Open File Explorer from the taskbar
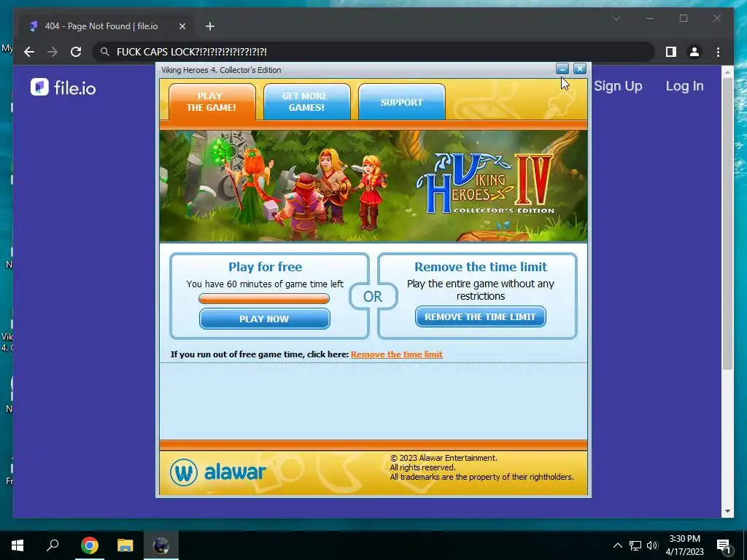 (125, 545)
